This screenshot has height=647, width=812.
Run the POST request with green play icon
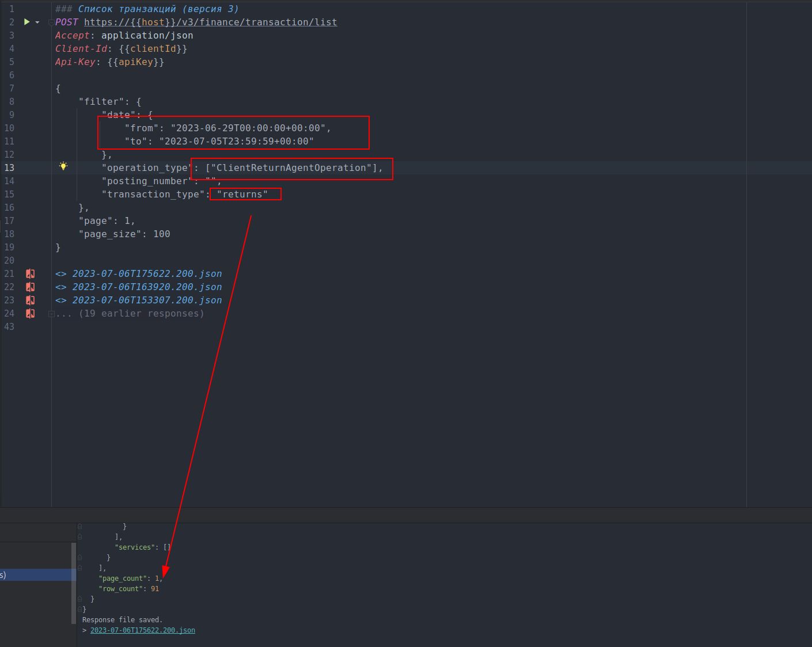pyautogui.click(x=26, y=22)
